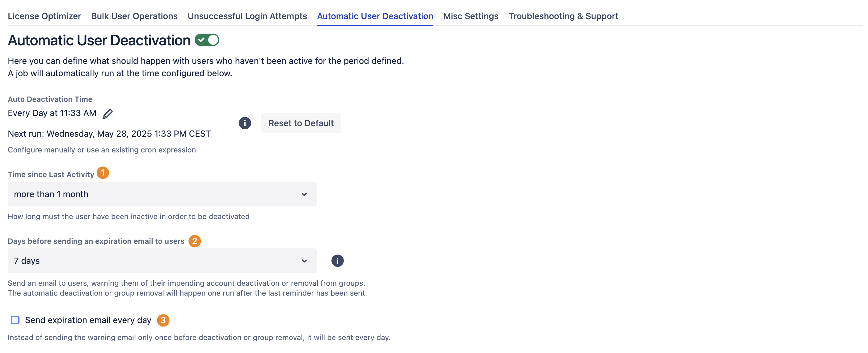The width and height of the screenshot is (868, 353).
Task: Open Misc Settings tab
Action: click(470, 16)
